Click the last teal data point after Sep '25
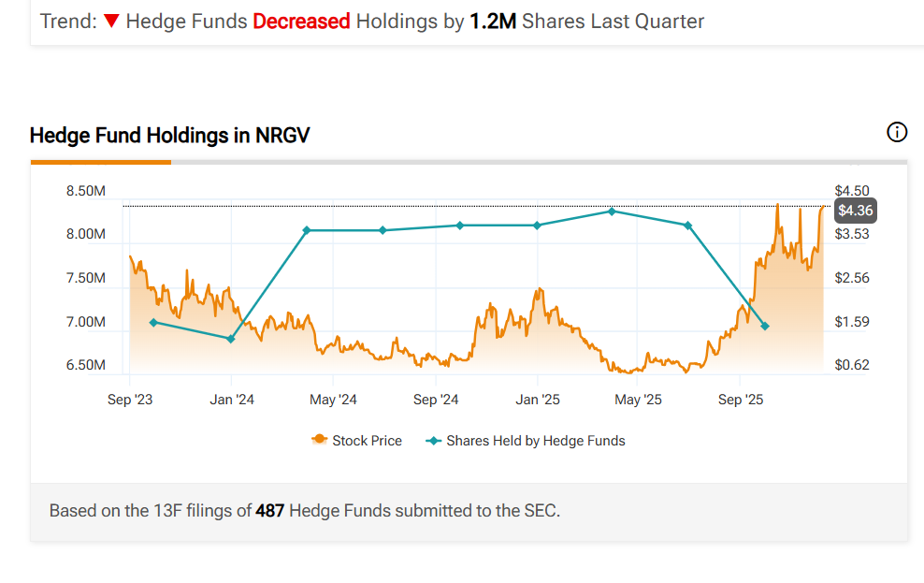Image resolution: width=924 pixels, height=583 pixels. pyautogui.click(x=765, y=326)
